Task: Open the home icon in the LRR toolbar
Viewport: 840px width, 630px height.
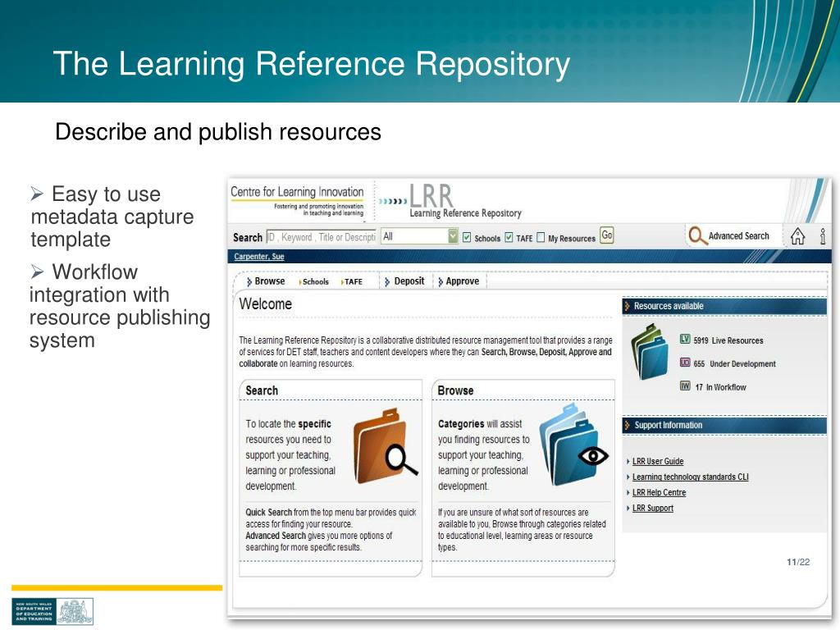Action: click(x=797, y=235)
